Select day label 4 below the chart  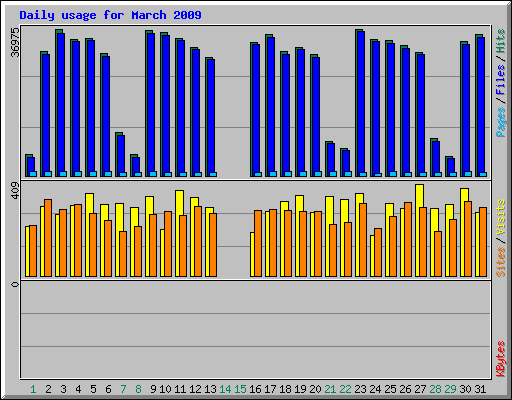(78, 389)
